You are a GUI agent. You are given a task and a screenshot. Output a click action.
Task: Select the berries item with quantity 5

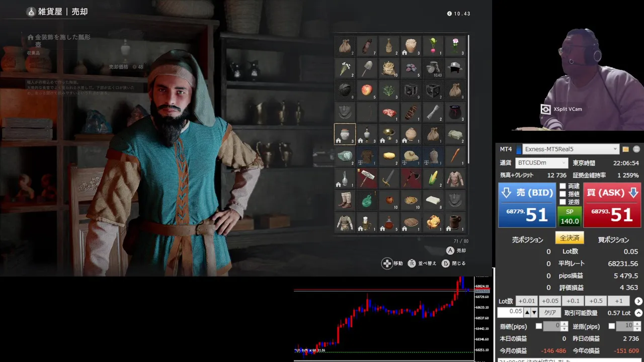411,68
